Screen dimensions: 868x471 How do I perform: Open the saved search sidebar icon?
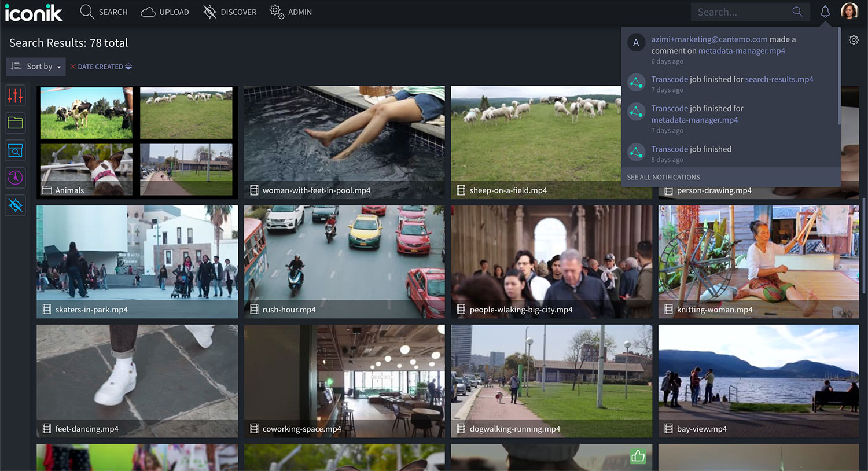[16, 150]
